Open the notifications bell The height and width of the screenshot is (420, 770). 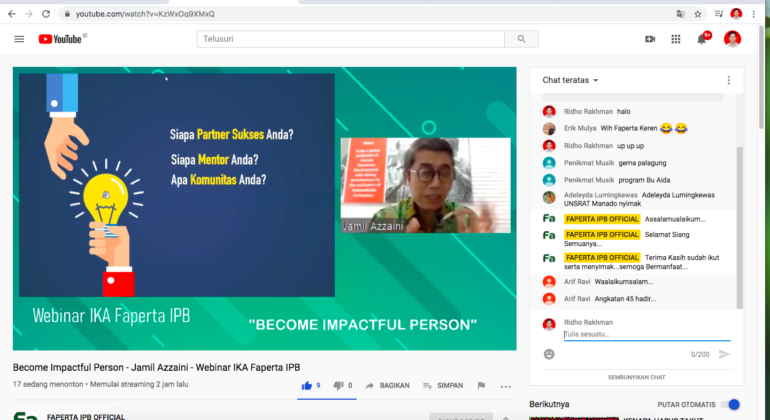pyautogui.click(x=702, y=39)
